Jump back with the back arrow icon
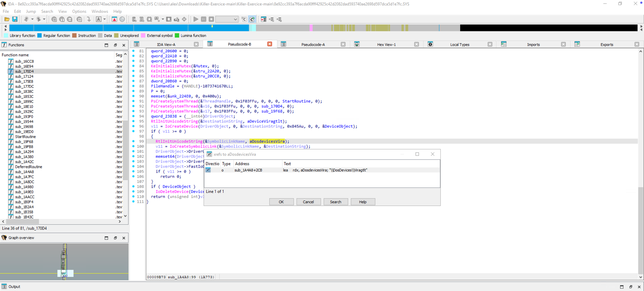644x291 pixels. point(26,19)
